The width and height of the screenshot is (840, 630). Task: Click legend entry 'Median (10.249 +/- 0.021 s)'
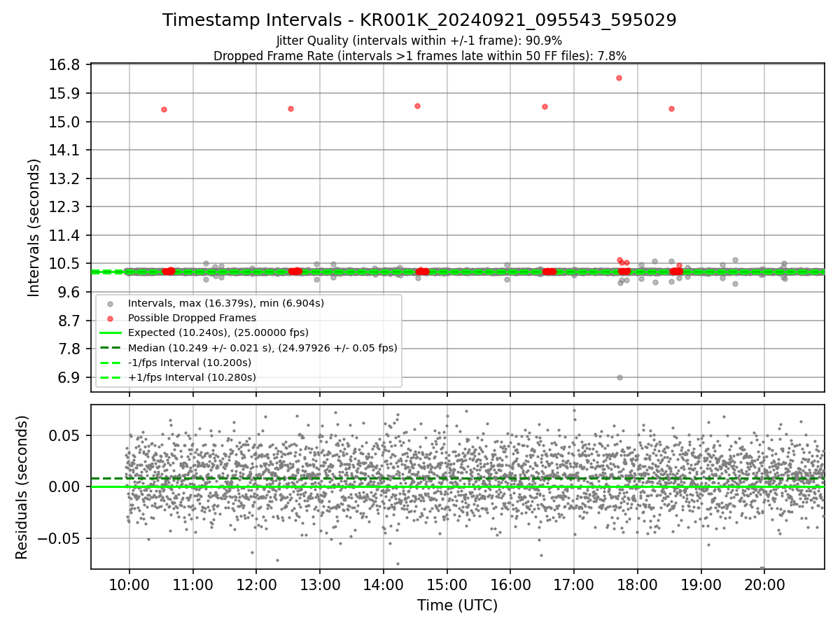[262, 348]
